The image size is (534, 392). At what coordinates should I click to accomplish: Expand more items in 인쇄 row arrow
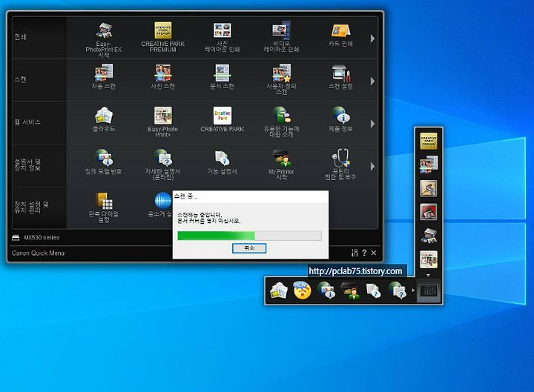tap(372, 39)
